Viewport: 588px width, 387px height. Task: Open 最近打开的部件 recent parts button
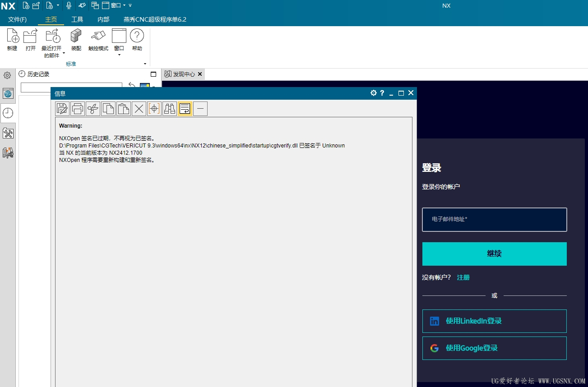point(52,43)
